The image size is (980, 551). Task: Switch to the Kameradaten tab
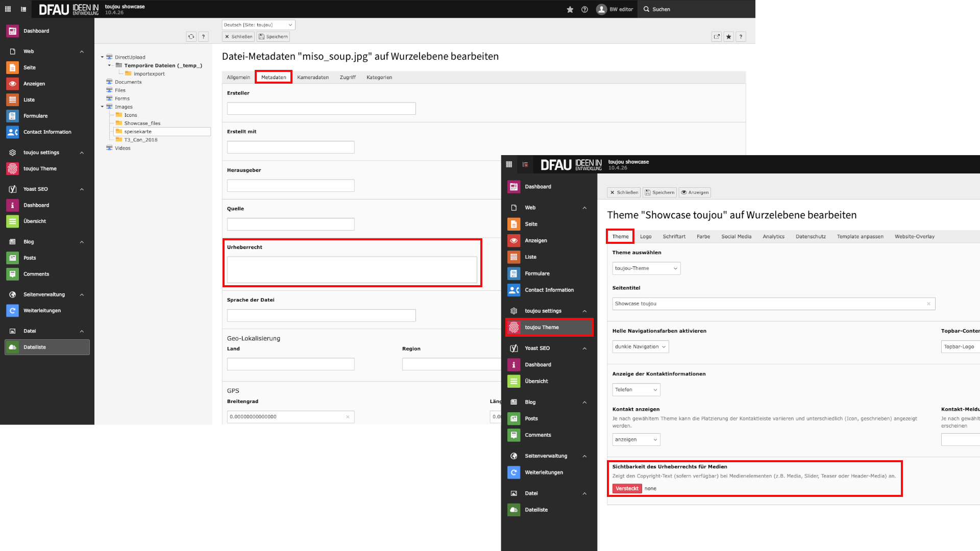(x=313, y=78)
